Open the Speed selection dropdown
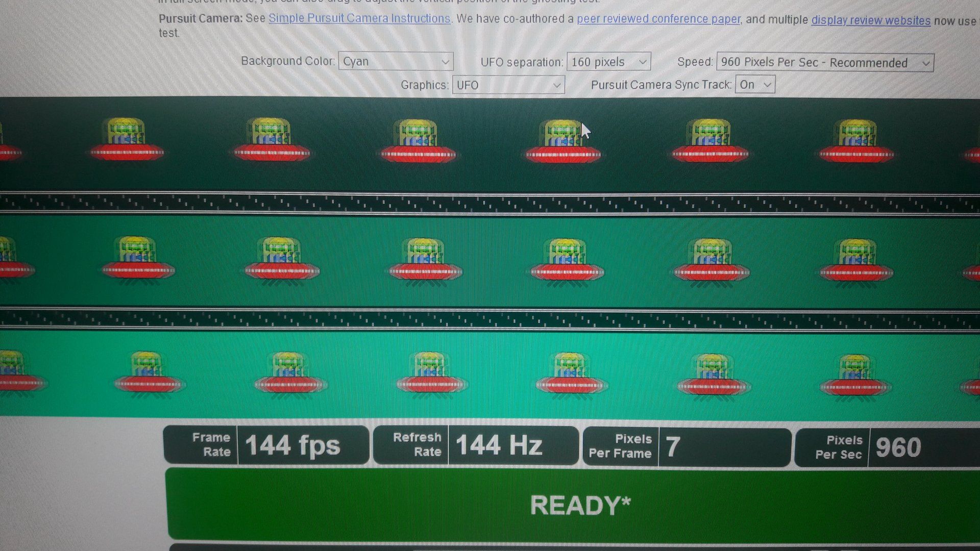980x551 pixels. 825,63
